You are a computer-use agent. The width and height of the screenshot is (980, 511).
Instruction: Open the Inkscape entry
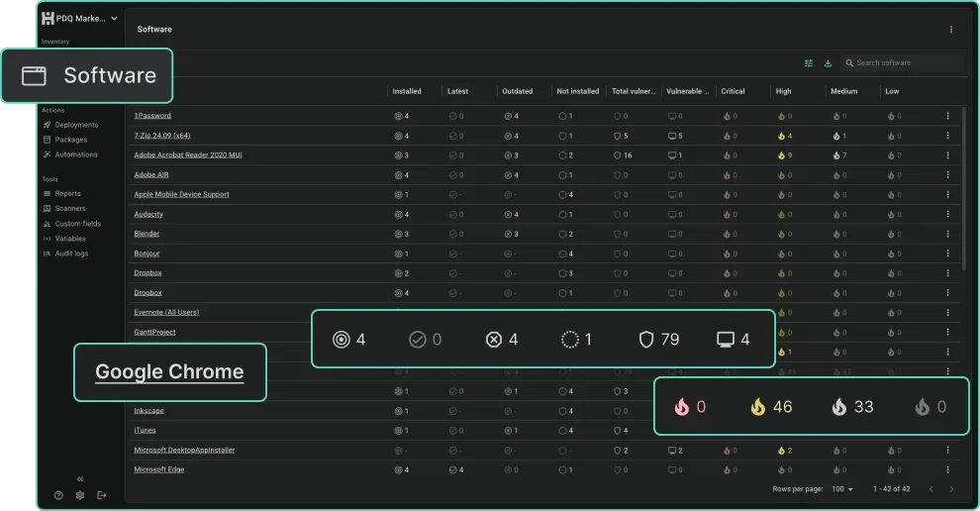(148, 411)
